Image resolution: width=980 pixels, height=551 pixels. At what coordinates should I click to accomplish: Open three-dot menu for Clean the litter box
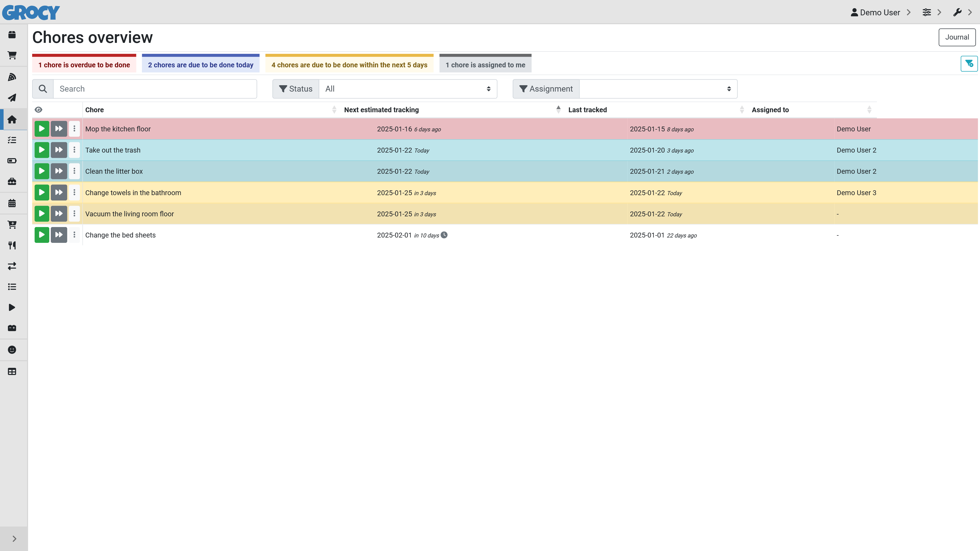(x=74, y=171)
